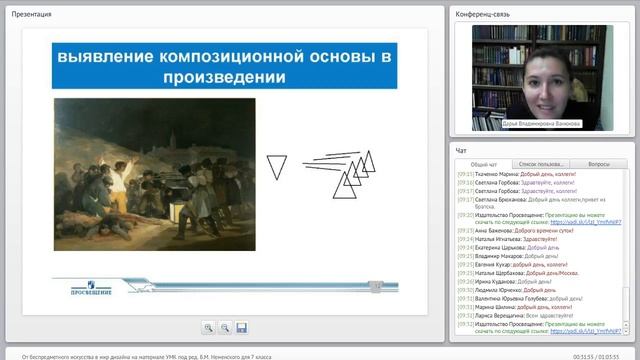Select Светлана Горбова's 09:16 chat message
Image resolution: width=640 pixels, height=360 pixels.
point(516,182)
